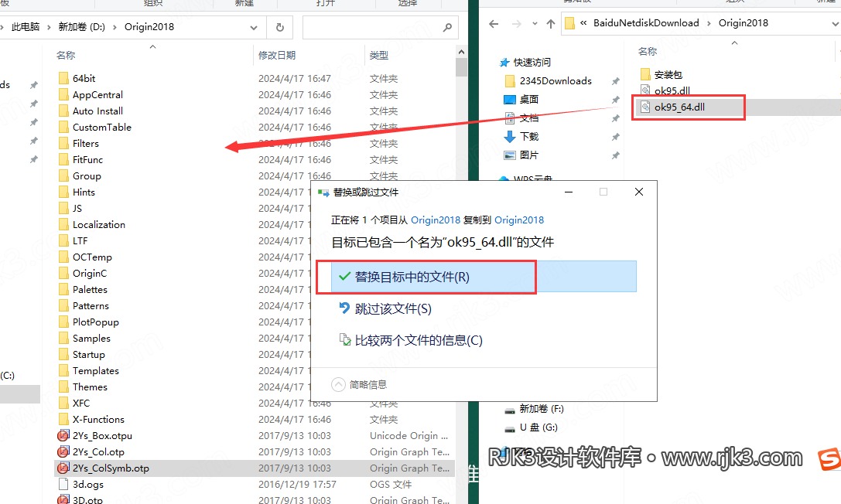Choose 比较两个文件的信息(C)
Screen dimensions: 841x504
coord(411,341)
